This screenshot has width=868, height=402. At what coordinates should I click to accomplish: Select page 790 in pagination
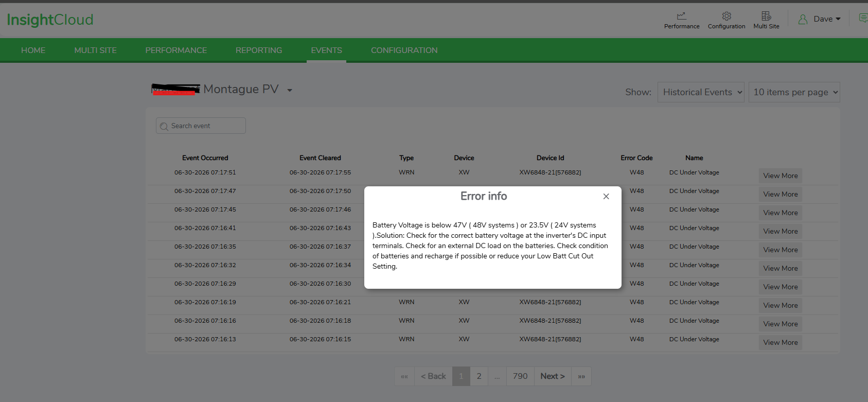coord(520,376)
